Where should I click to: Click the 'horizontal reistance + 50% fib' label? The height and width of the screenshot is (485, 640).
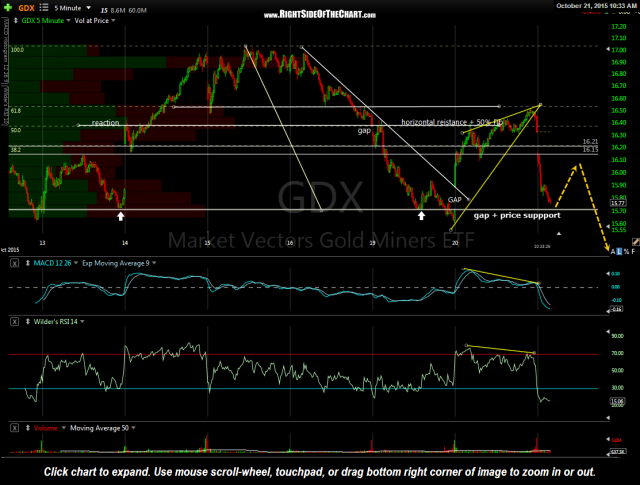452,122
